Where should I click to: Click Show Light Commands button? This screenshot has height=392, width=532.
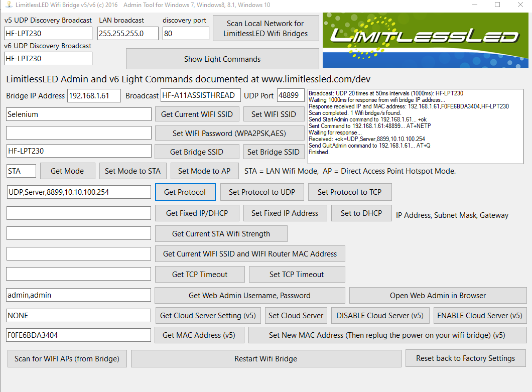click(x=222, y=59)
